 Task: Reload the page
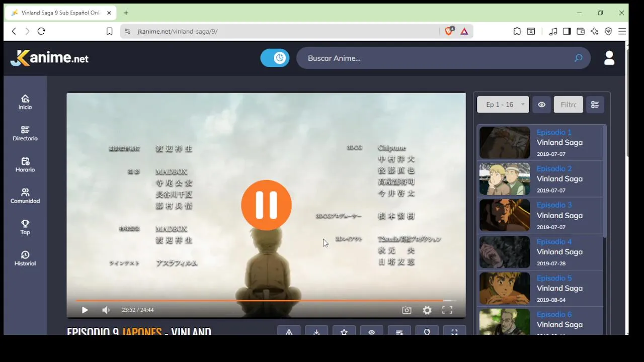(x=41, y=31)
